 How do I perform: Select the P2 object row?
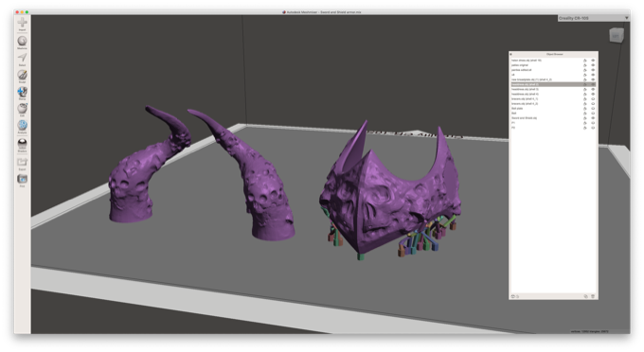(553, 128)
